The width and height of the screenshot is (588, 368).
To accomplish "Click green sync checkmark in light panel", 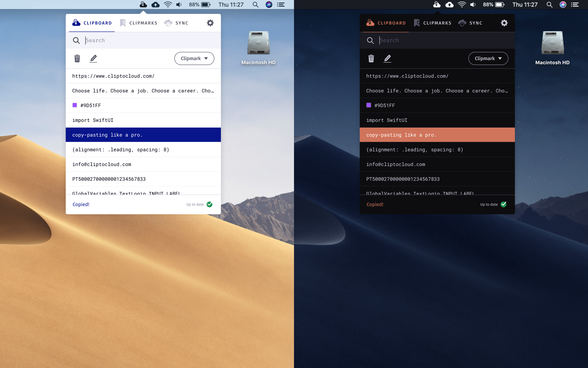I will point(209,204).
